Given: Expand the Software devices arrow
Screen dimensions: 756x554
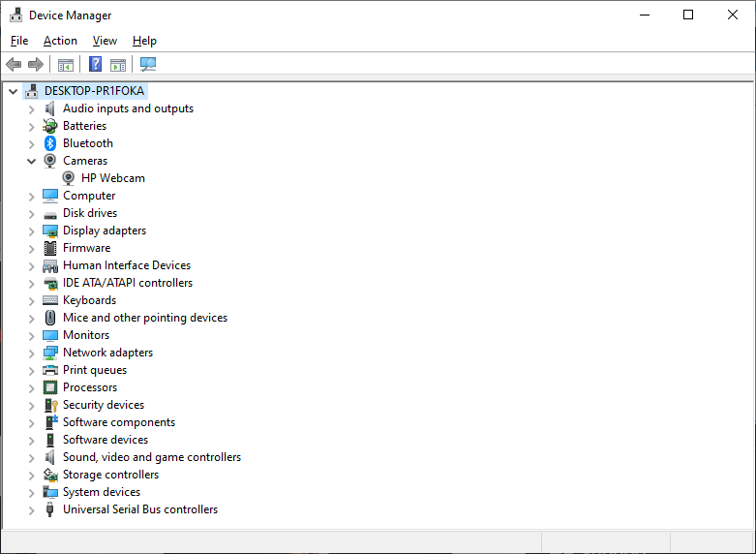Looking at the screenshot, I should pyautogui.click(x=31, y=441).
